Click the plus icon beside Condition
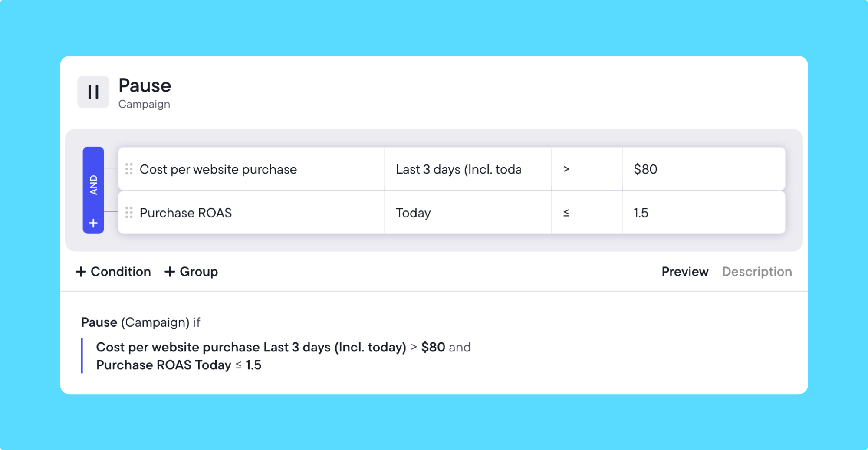 pyautogui.click(x=81, y=272)
